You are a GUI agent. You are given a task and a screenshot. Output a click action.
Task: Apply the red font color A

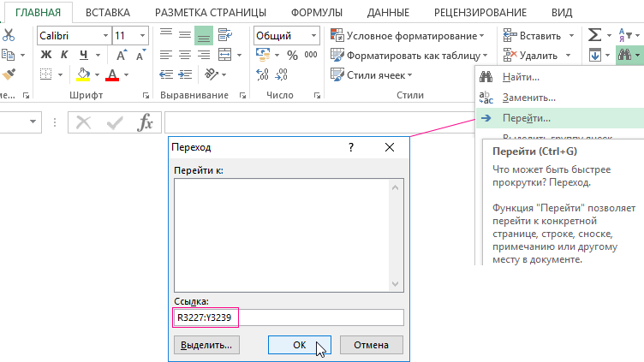112,74
